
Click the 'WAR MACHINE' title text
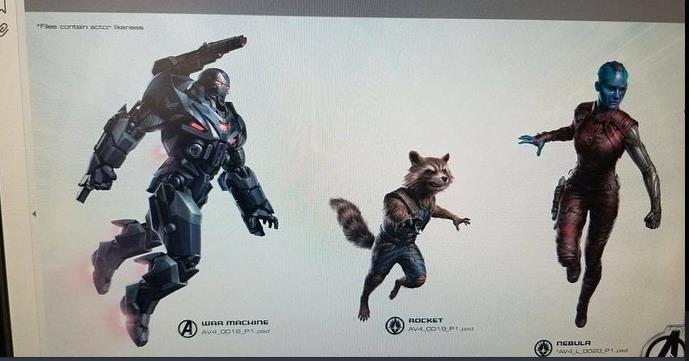235,323
